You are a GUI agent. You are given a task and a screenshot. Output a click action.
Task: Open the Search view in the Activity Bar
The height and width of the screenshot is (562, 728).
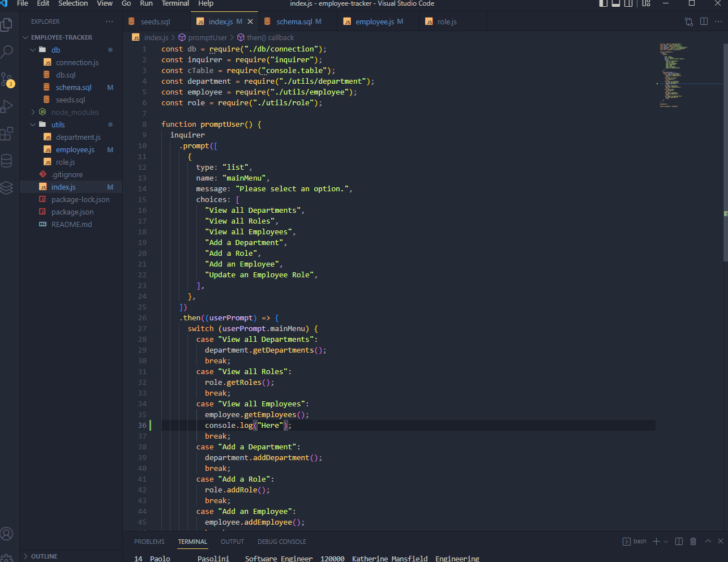[7, 51]
